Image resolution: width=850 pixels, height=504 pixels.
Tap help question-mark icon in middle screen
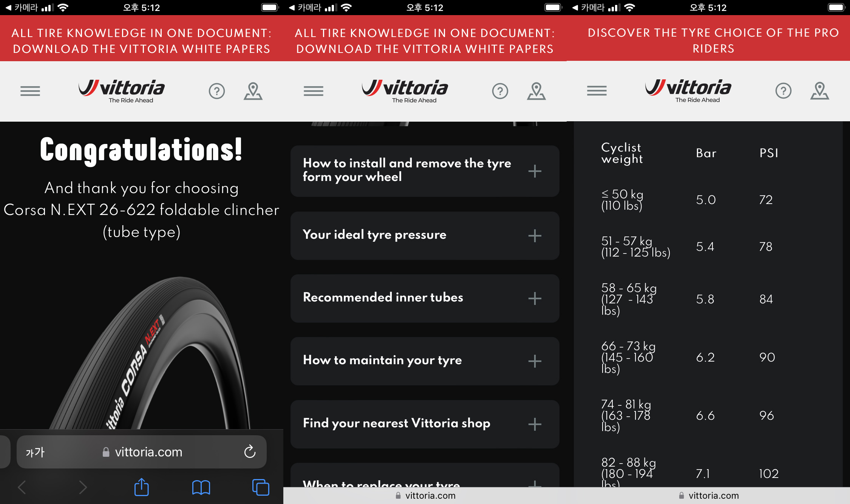[500, 91]
